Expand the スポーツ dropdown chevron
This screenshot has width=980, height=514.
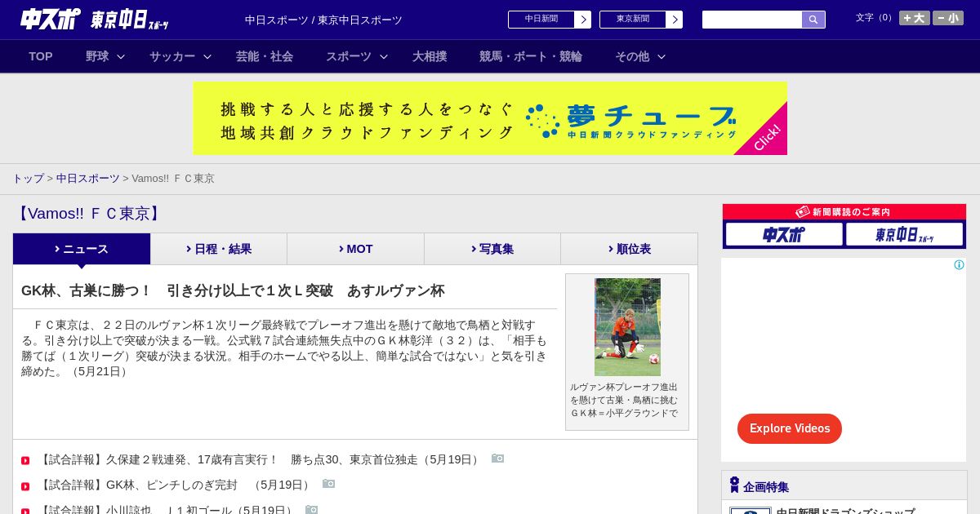[384, 56]
